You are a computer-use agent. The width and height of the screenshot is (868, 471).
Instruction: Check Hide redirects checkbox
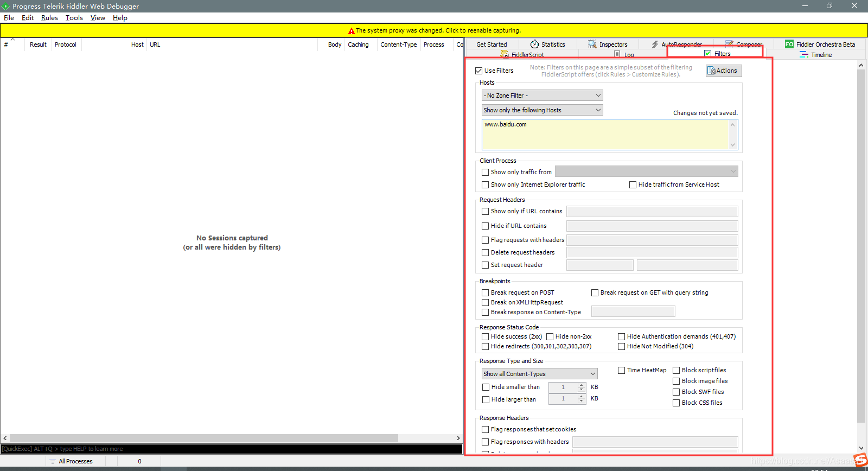[485, 346]
